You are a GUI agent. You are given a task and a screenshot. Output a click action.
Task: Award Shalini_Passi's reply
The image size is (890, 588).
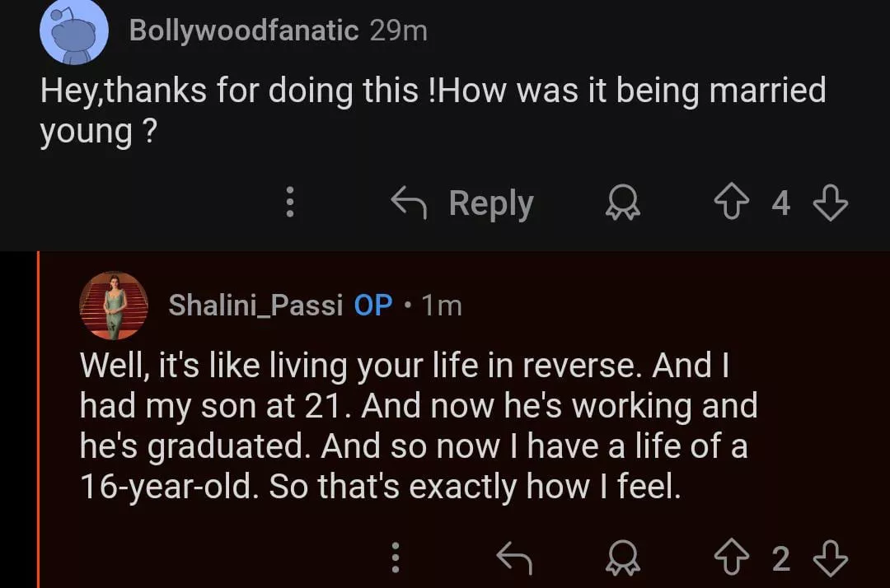[x=623, y=560]
